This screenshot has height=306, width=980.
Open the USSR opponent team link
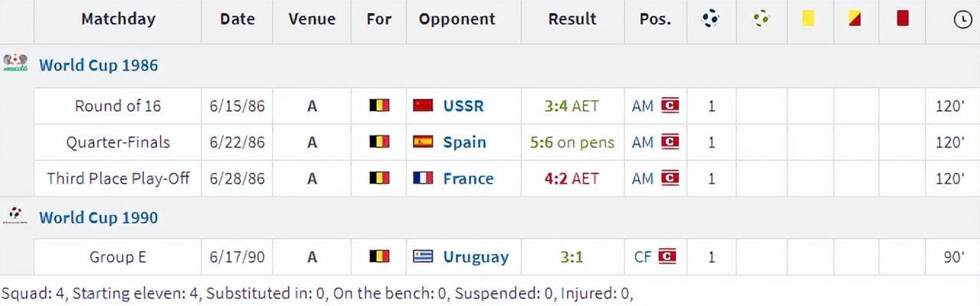point(464,106)
